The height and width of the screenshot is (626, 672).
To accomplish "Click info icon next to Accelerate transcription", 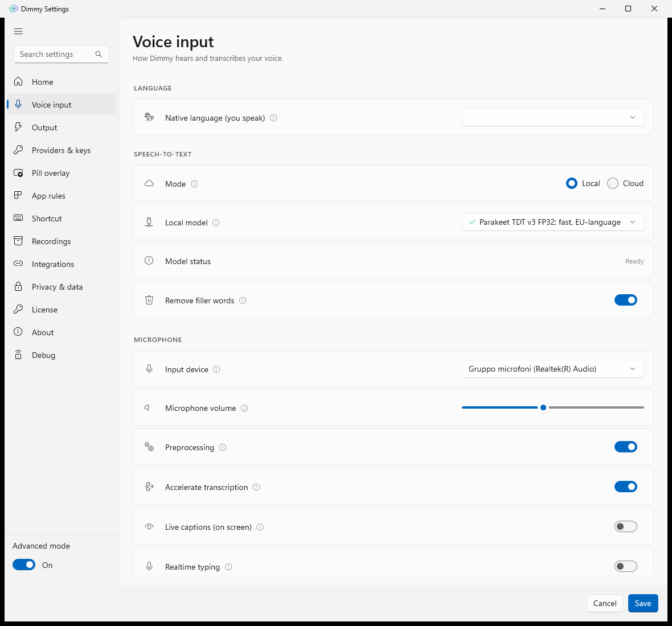I will point(256,487).
